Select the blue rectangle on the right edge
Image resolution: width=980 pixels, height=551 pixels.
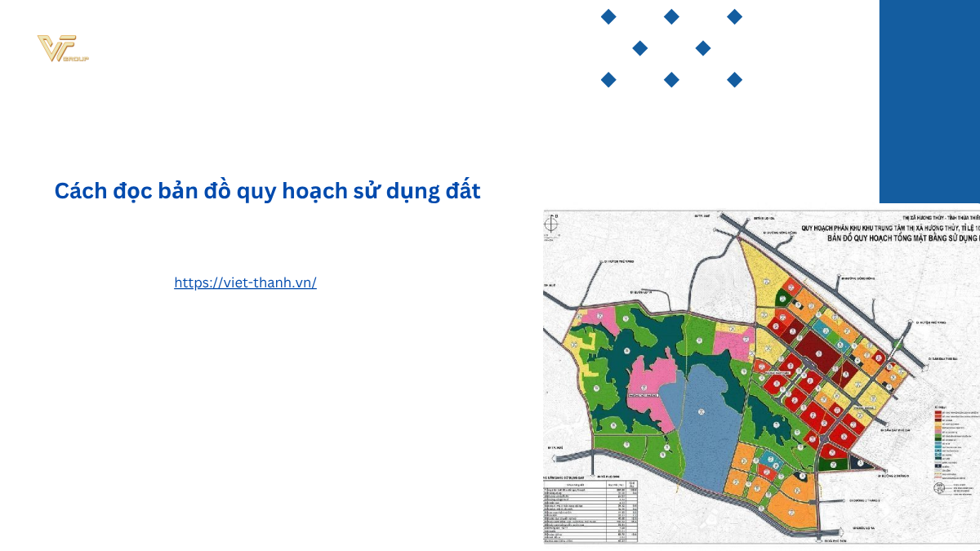pos(929,101)
